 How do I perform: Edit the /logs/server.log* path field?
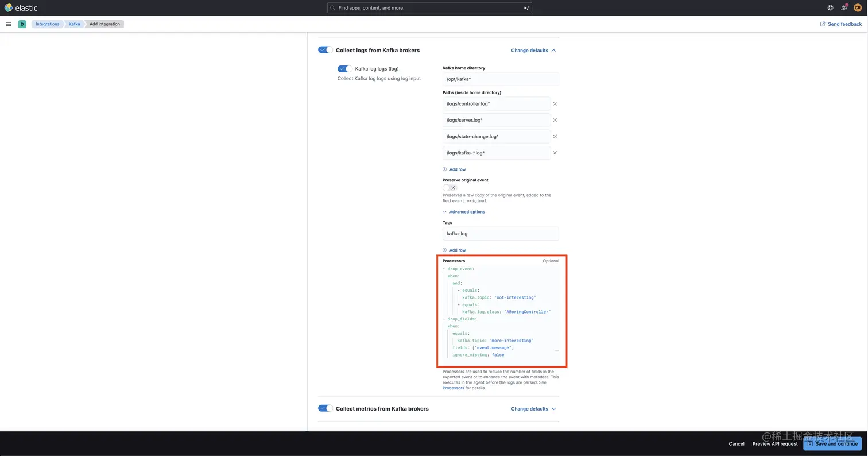click(497, 120)
